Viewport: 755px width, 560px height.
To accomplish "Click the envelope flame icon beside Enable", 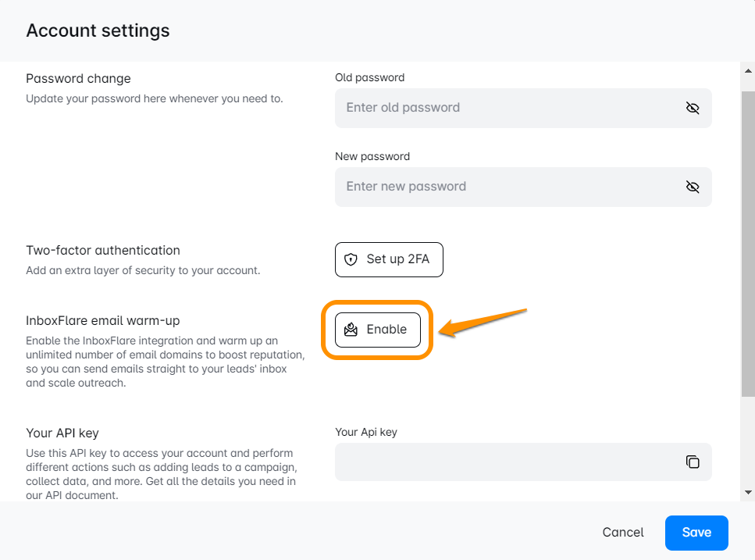I will [351, 330].
